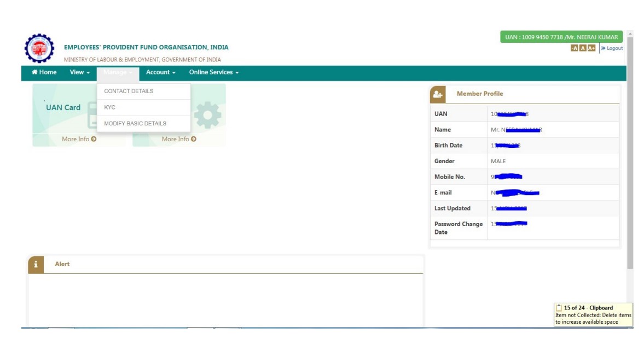Go to the Home page

pyautogui.click(x=44, y=72)
